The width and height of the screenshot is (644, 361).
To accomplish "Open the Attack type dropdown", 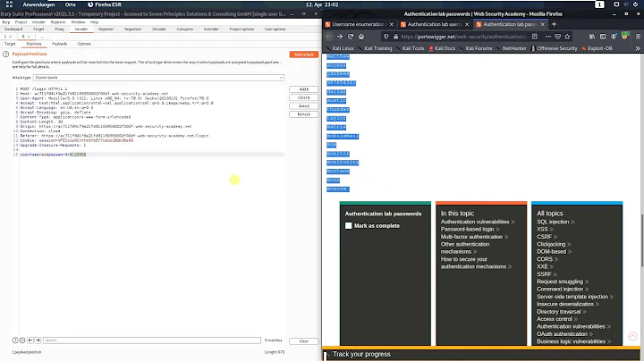I will point(158,78).
